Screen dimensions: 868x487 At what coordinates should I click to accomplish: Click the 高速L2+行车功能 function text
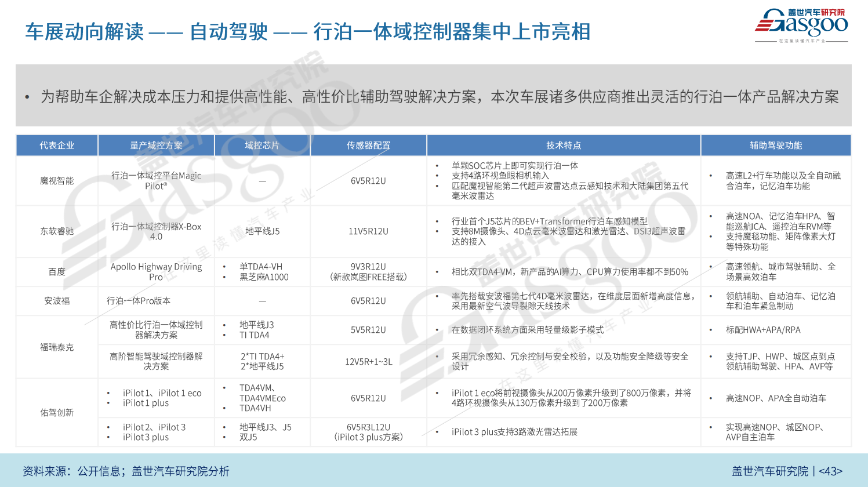point(783,181)
